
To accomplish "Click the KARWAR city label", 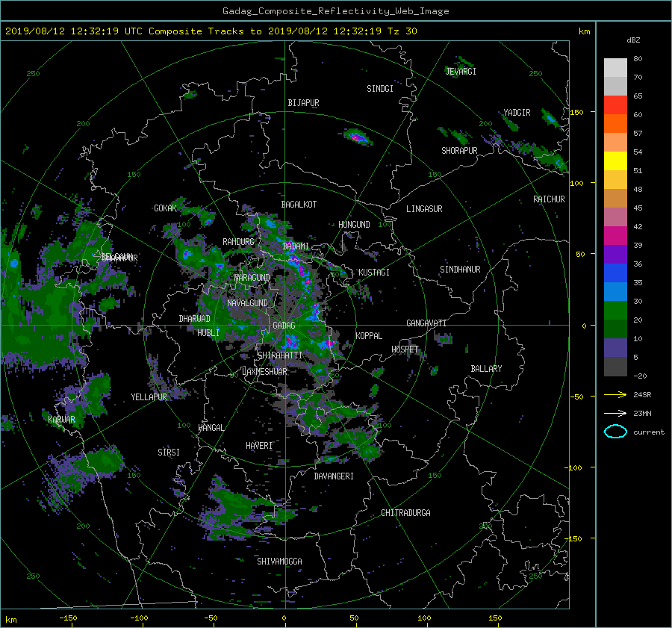I will (x=61, y=420).
